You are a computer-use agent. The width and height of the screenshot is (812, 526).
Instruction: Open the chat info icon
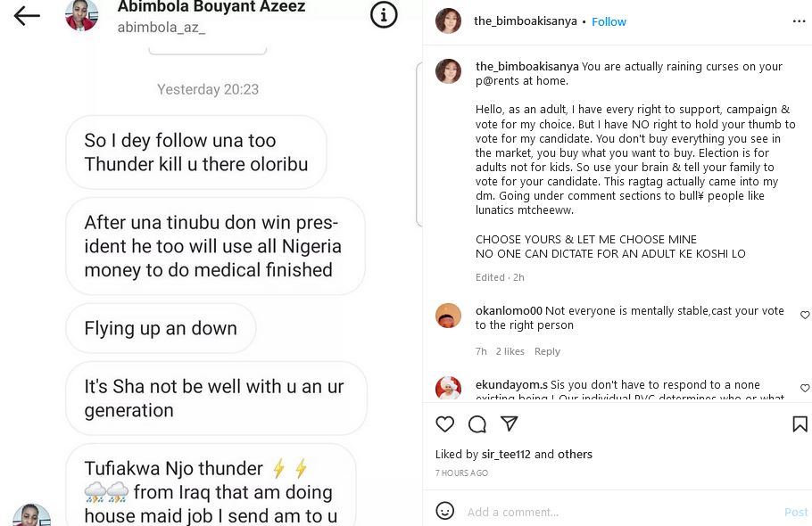[x=384, y=15]
